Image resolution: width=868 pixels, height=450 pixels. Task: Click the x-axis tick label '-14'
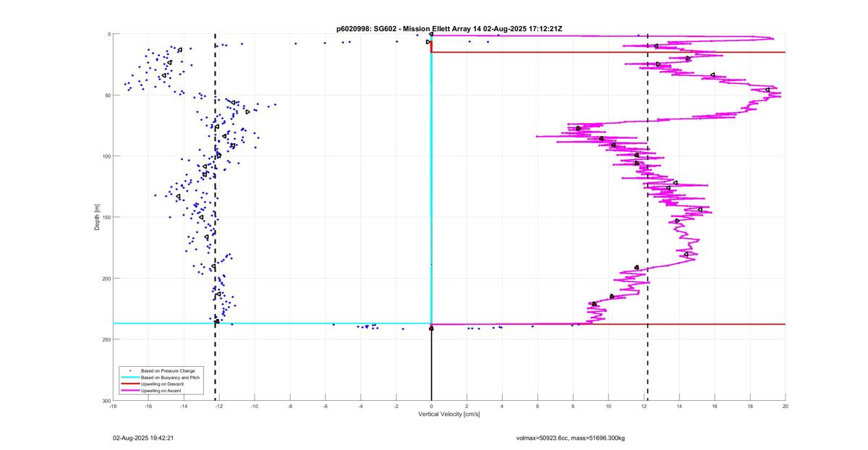click(x=184, y=407)
